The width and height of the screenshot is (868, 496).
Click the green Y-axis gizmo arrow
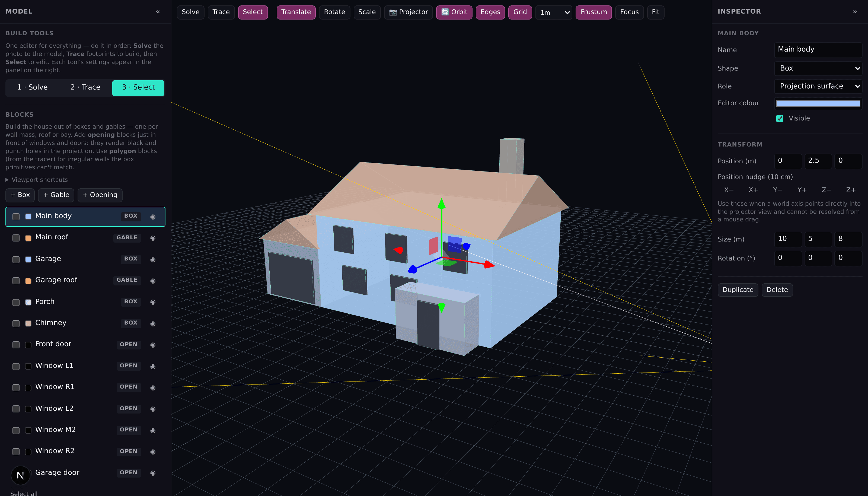click(442, 204)
